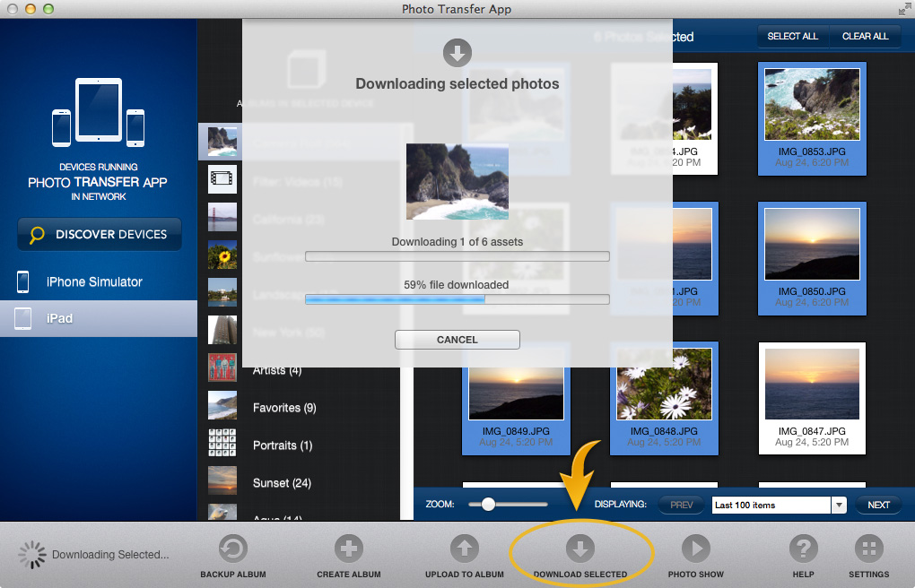This screenshot has width=915, height=588.
Task: Click the download arrow icon in dialog
Action: point(457,53)
